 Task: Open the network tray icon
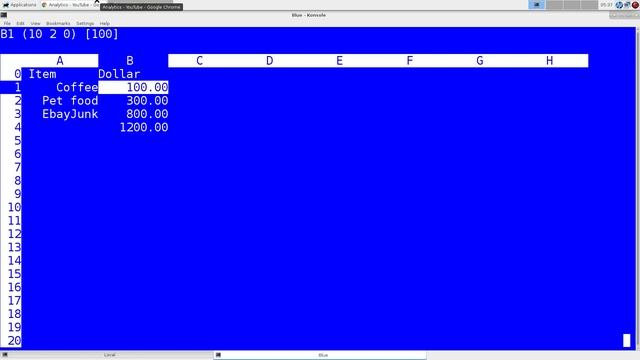(627, 5)
